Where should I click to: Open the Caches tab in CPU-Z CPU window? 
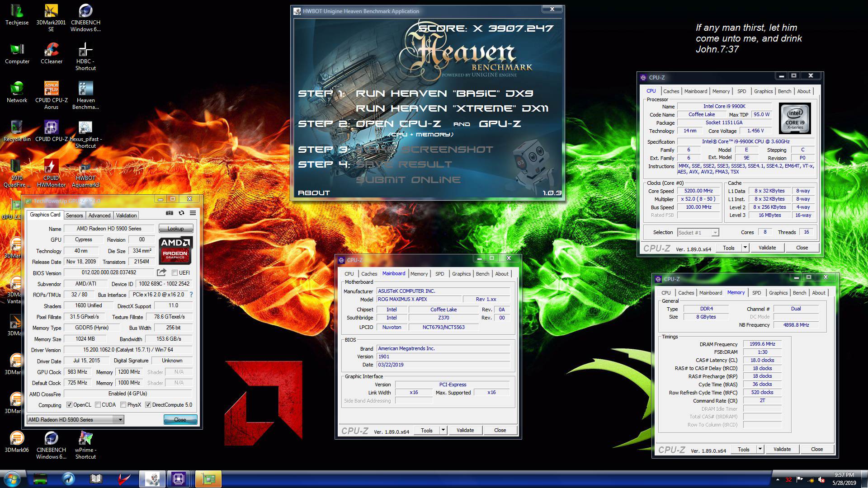click(671, 91)
